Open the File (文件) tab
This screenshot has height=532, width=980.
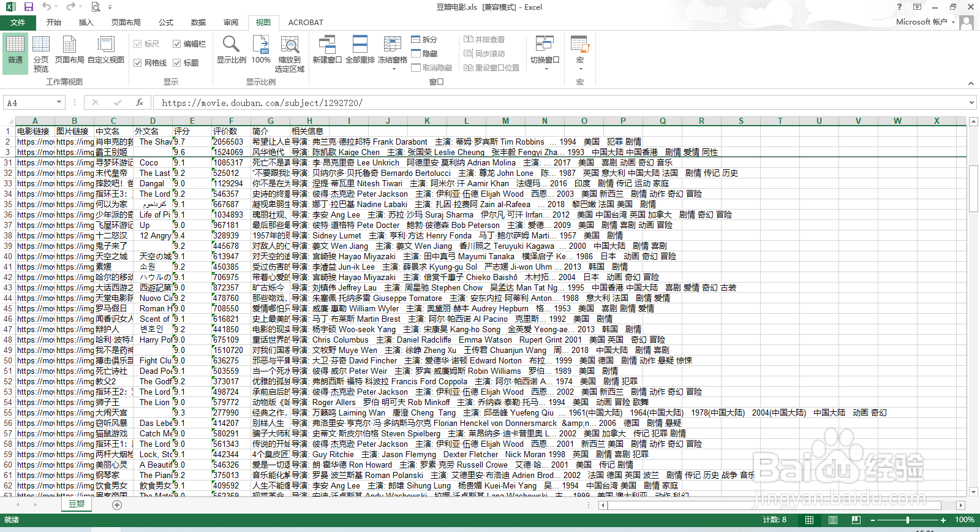pos(18,22)
